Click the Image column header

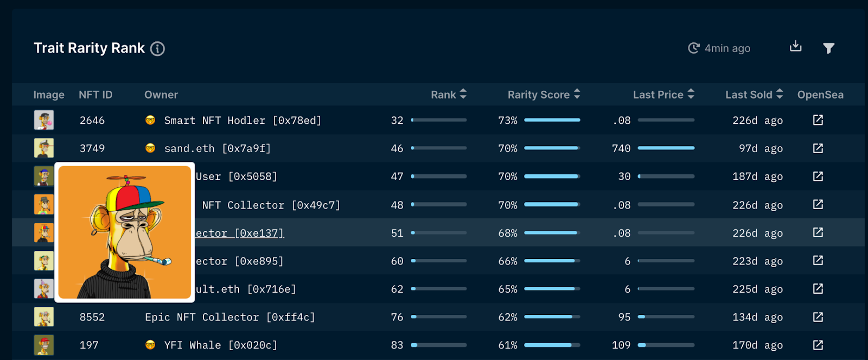[x=49, y=94]
